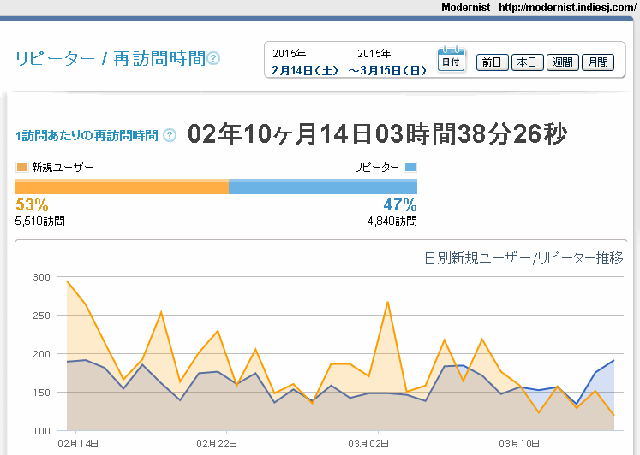Click the 250 y-axis label
The height and width of the screenshot is (455, 640).
tap(41, 315)
